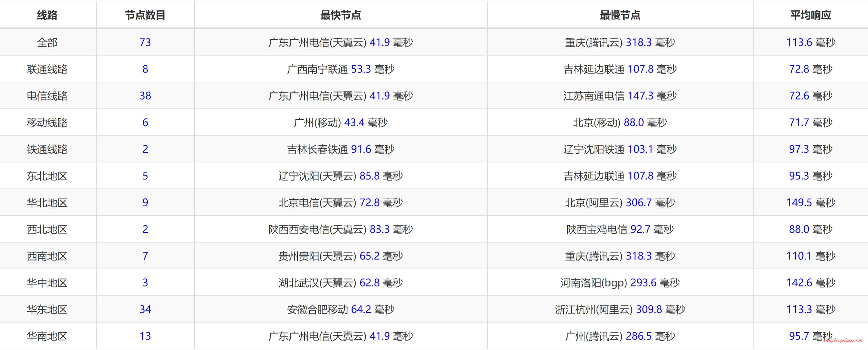Select the 全部 row label

(47, 42)
